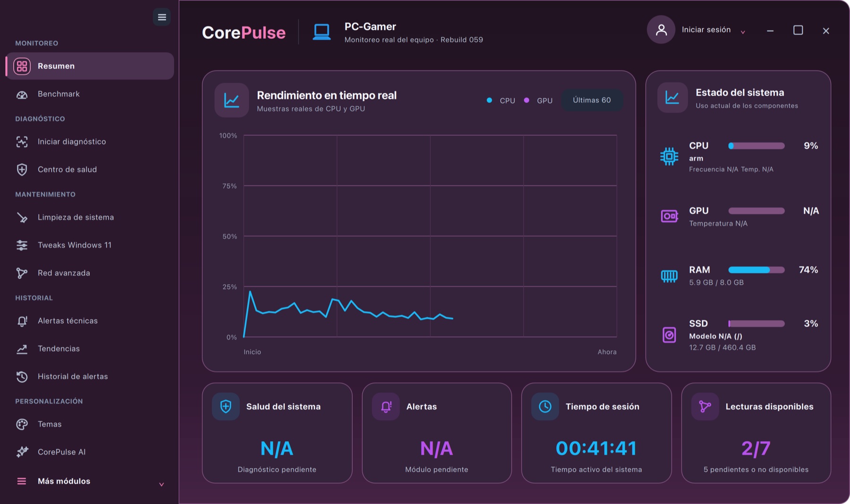
Task: Expand the Más módulos section
Action: 90,481
